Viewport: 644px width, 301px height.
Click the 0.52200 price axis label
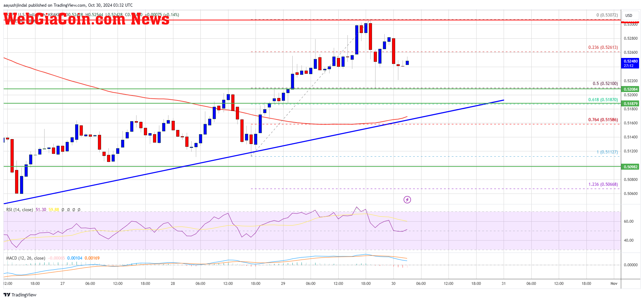631,81
